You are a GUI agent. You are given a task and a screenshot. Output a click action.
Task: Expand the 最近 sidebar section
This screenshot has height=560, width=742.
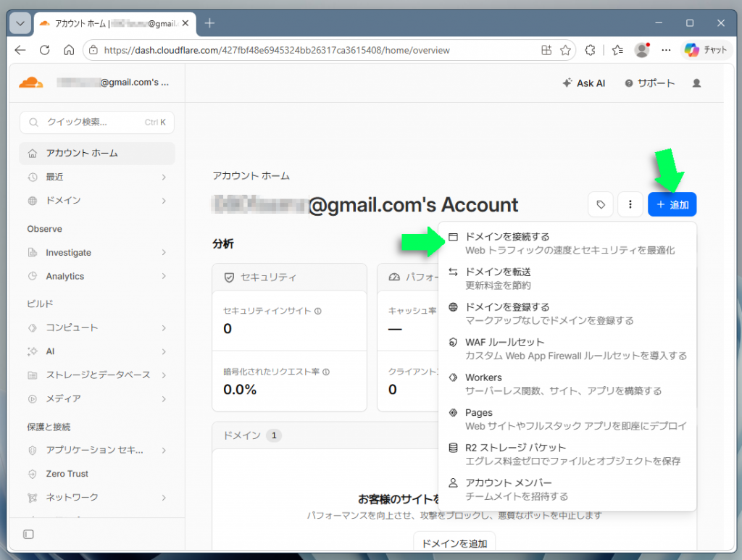(97, 177)
